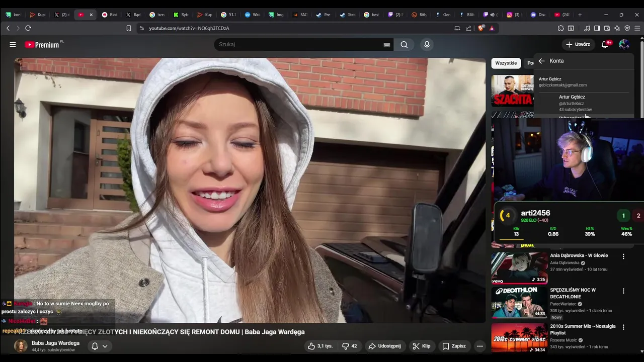Start voice search with the microphone icon
The width and height of the screenshot is (644, 362).
point(427,44)
